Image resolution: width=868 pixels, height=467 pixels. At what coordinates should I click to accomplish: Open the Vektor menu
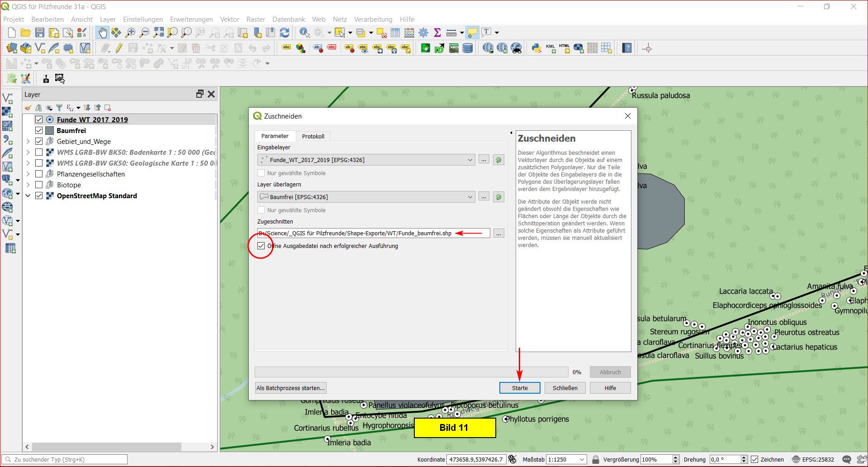point(229,19)
